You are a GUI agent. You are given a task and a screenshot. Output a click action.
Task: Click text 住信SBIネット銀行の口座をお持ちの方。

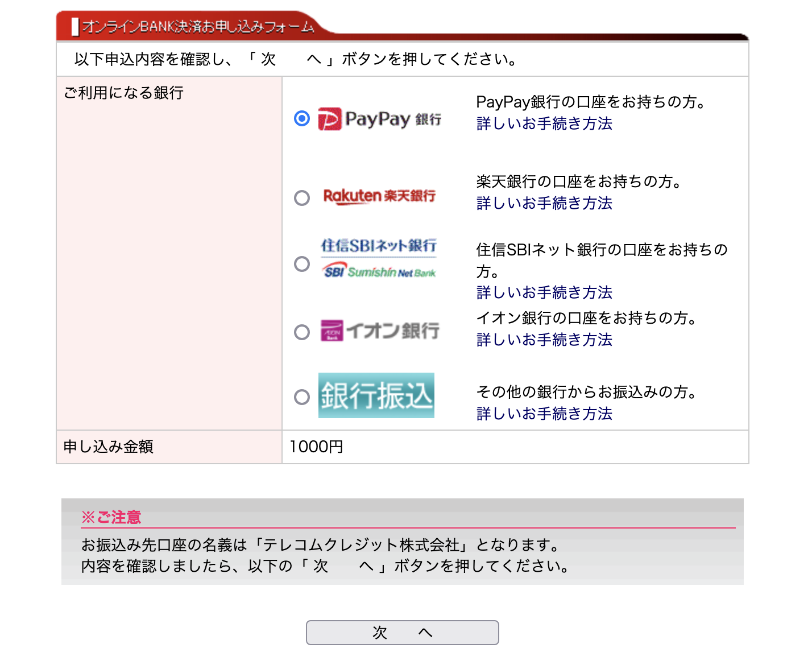(x=602, y=260)
